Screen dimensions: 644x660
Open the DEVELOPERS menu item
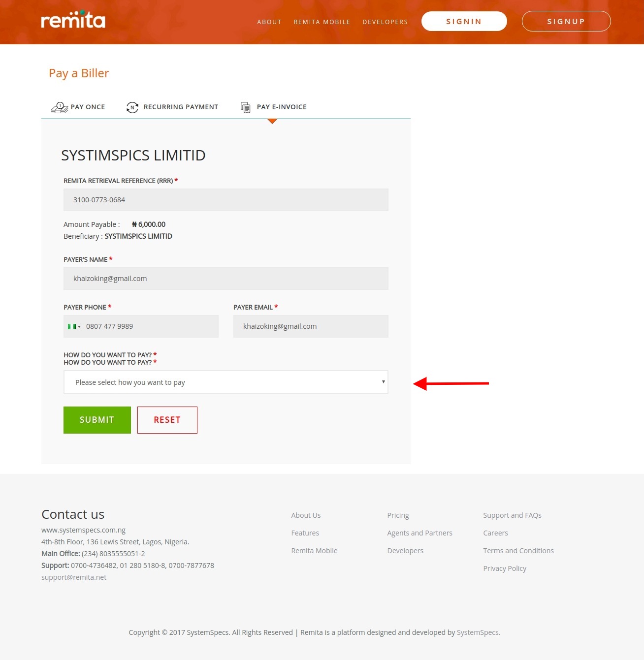(385, 22)
